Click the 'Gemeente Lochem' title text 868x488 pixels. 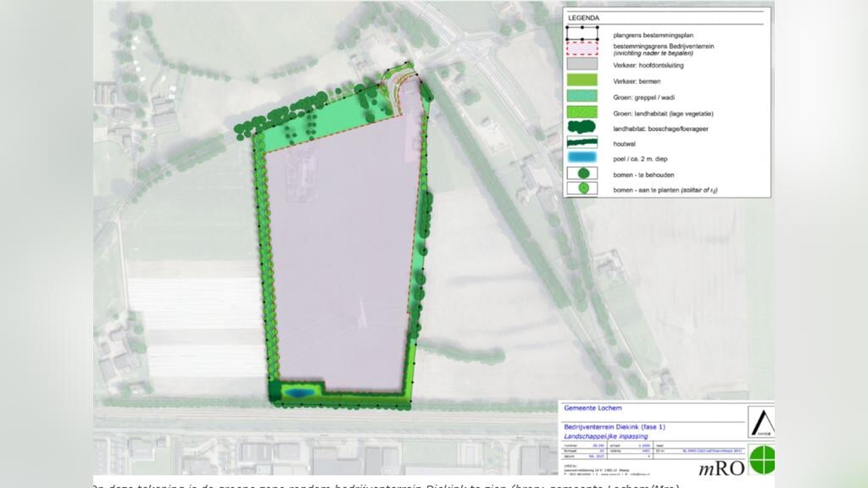pos(593,408)
